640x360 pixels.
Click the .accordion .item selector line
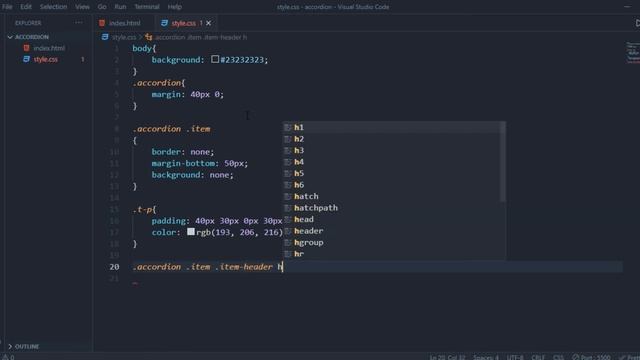(171, 129)
